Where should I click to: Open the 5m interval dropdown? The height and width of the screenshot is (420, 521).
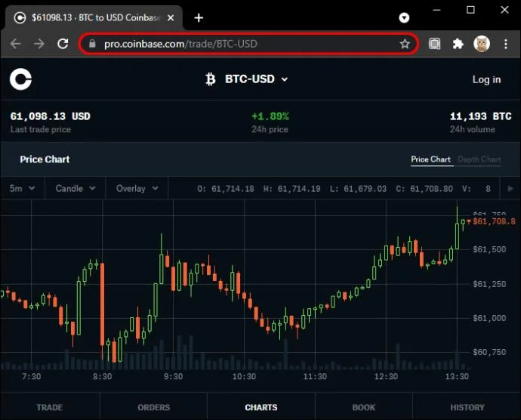pyautogui.click(x=22, y=189)
